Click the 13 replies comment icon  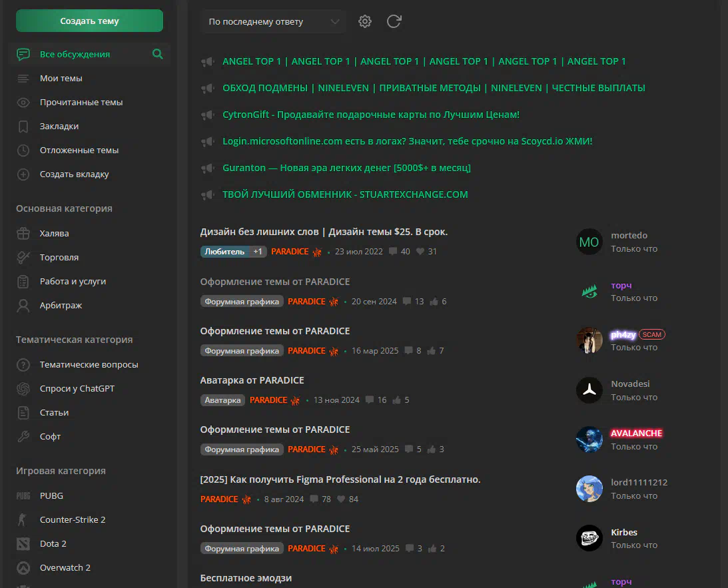(407, 302)
